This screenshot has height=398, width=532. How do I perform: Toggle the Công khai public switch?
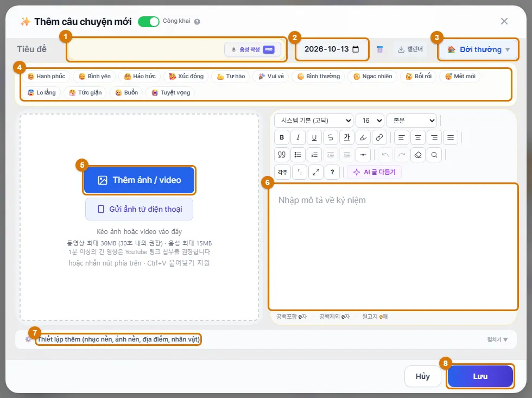[x=149, y=22]
